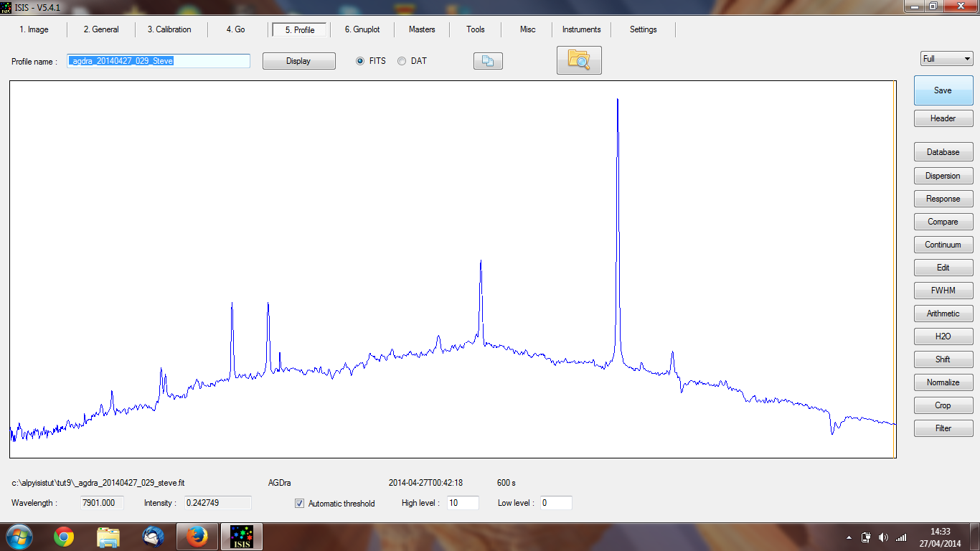
Task: Select the FITS radio button
Action: tap(360, 61)
